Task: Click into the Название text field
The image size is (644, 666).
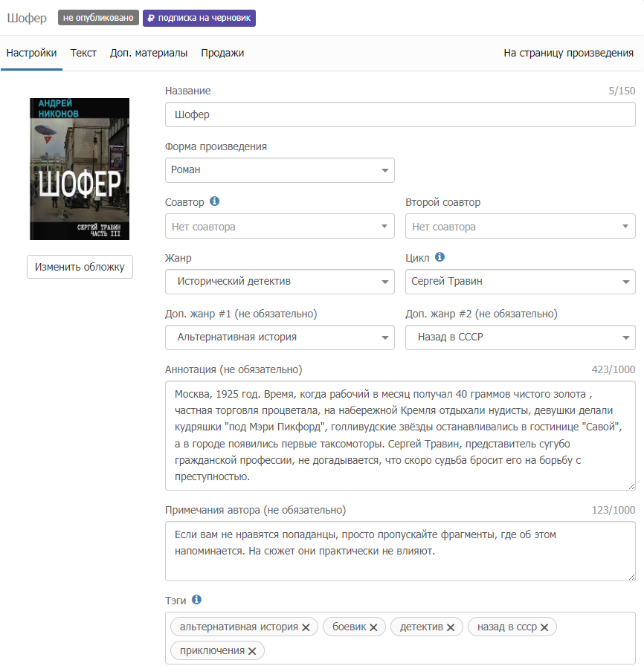Action: (399, 115)
